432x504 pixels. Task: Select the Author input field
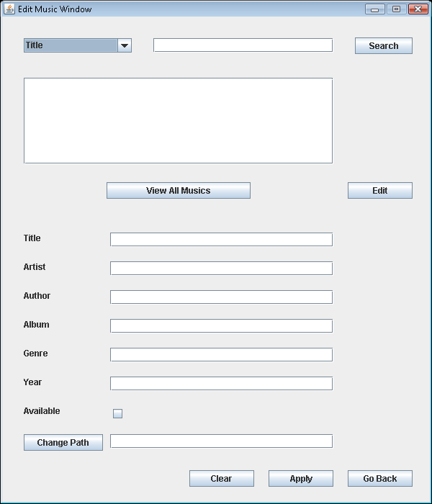[221, 297]
